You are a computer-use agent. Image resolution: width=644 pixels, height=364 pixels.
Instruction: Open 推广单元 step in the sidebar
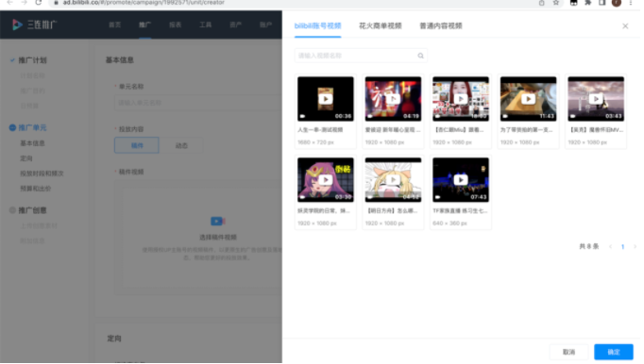tap(32, 127)
